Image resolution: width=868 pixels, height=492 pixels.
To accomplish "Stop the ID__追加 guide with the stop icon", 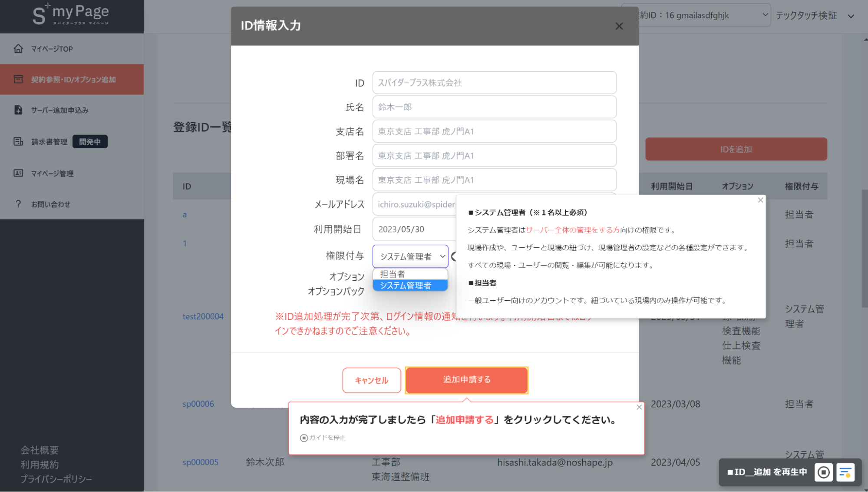I will click(x=823, y=472).
